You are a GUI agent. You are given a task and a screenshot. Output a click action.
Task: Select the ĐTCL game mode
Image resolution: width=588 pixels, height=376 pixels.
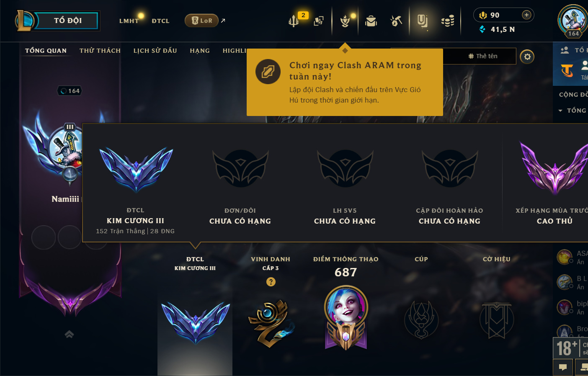point(160,21)
